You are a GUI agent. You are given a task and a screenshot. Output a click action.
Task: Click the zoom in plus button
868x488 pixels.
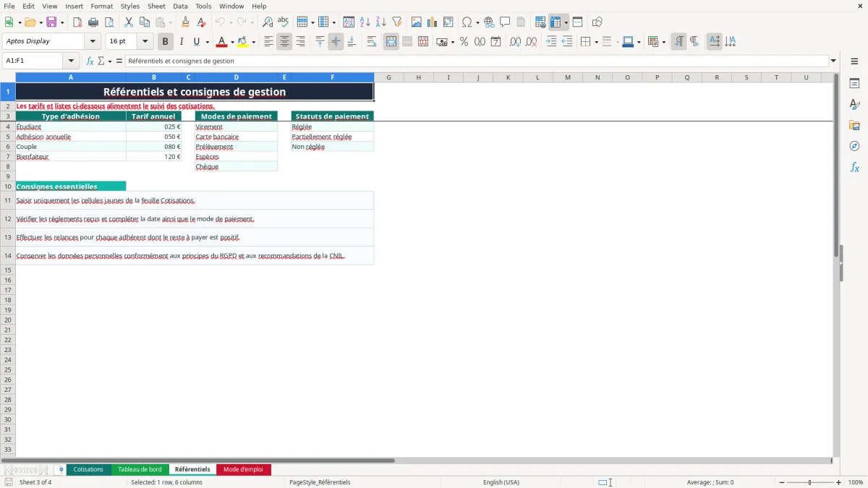[x=839, y=482]
